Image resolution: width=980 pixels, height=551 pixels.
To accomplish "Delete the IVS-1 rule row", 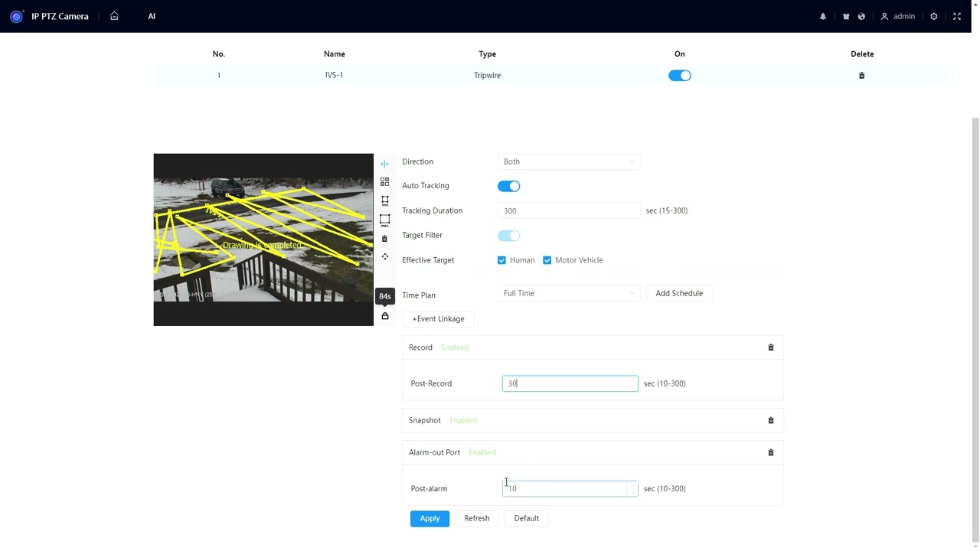I will tap(861, 76).
